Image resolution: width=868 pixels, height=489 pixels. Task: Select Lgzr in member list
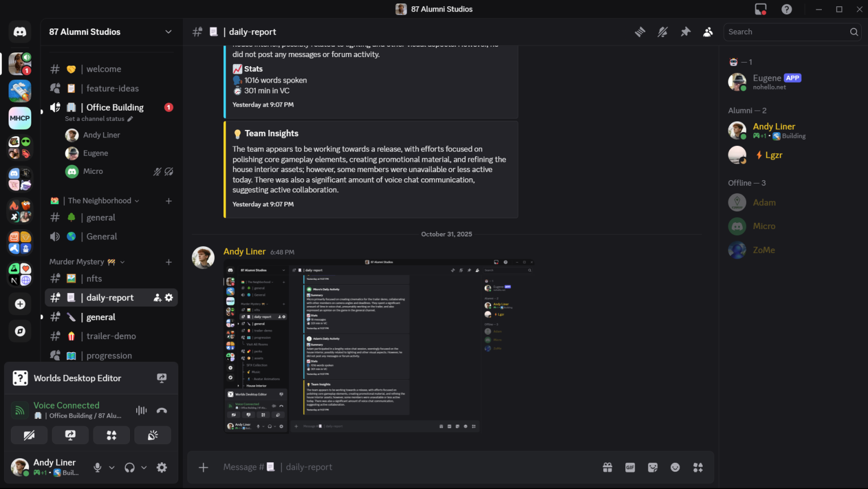(793, 155)
